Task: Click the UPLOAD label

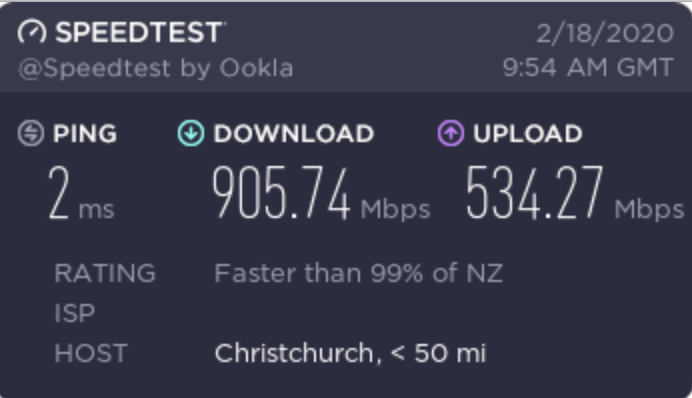Action: pos(527,134)
